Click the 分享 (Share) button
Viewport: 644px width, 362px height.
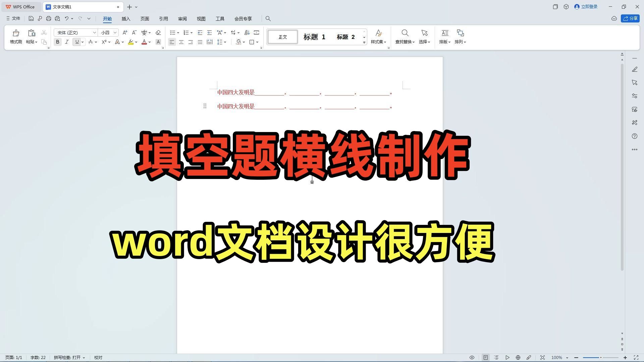click(630, 18)
